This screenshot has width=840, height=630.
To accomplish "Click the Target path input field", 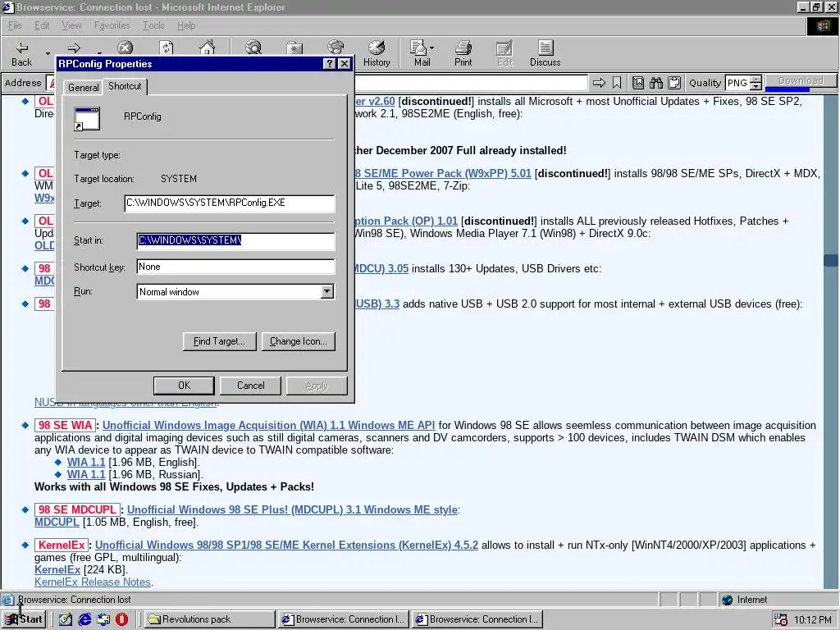I will point(230,203).
